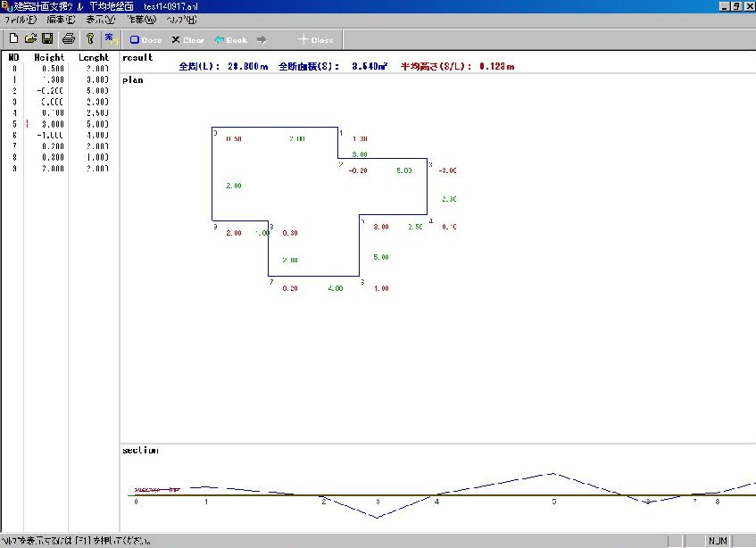Viewport: 756px width, 548px height.
Task: Print using the printer toolbar icon
Action: click(69, 38)
